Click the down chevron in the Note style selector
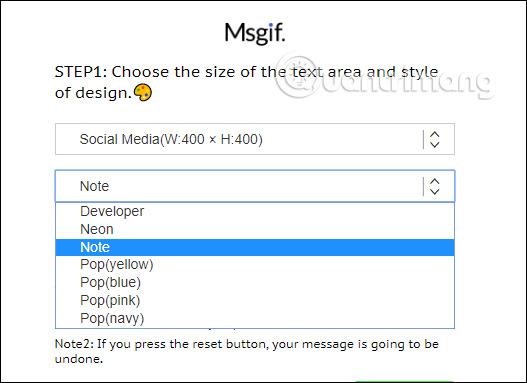This screenshot has height=383, width=527. click(435, 192)
